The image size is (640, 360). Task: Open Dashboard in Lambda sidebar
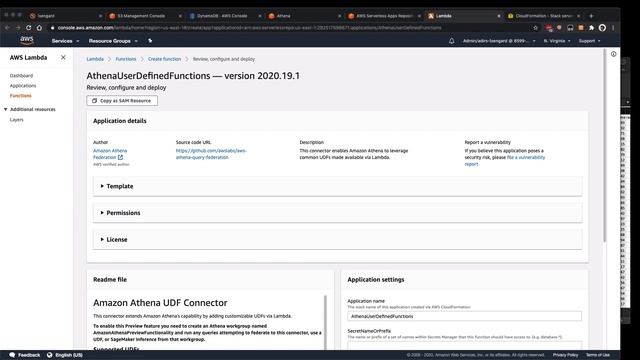21,76
